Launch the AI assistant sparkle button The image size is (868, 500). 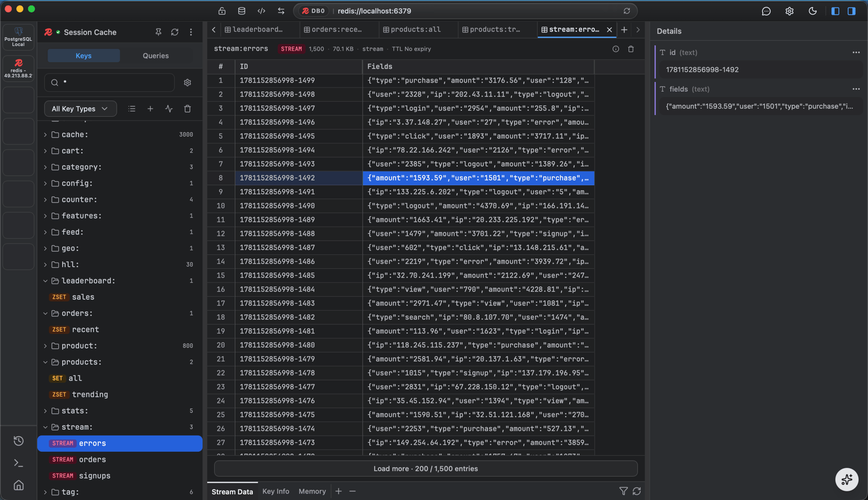[x=847, y=480]
